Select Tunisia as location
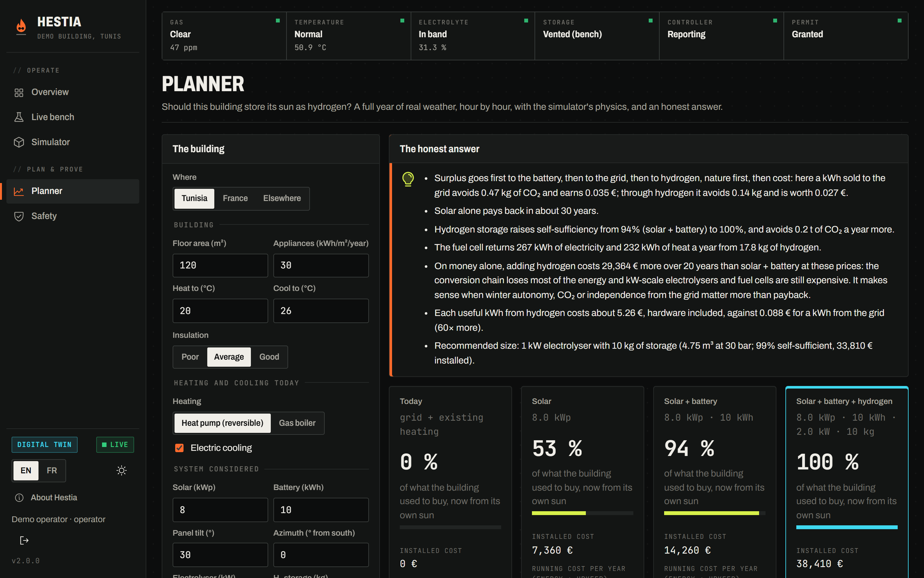924x578 pixels. click(x=194, y=198)
